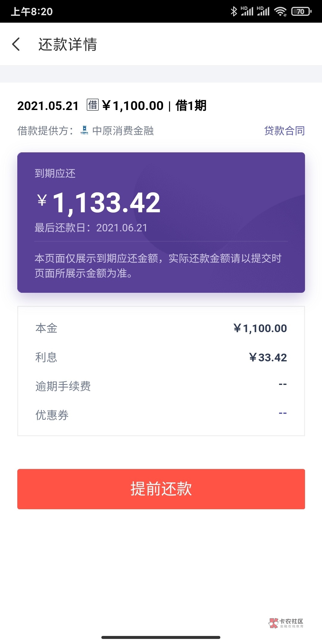This screenshot has height=644, width=322.
Task: Tap the Bluetooth status icon
Action: [x=234, y=11]
